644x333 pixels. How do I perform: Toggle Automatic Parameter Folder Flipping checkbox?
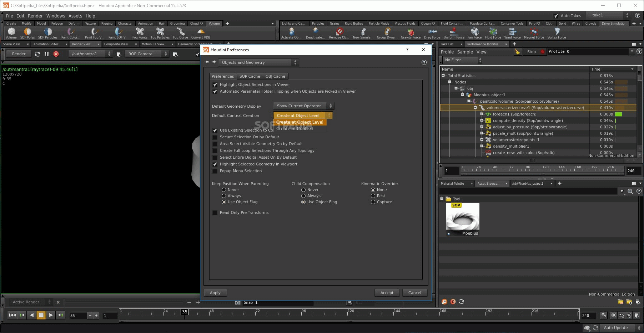click(x=215, y=92)
